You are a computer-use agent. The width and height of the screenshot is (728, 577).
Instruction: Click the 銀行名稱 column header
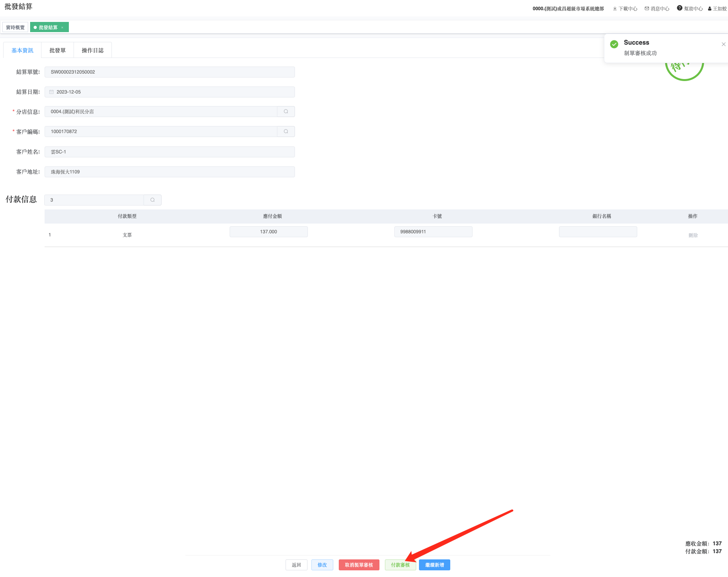coord(602,216)
